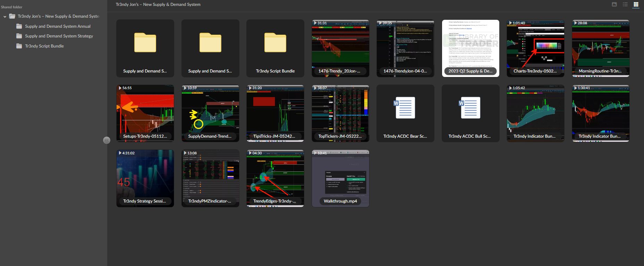Click the breadcrumb title Tr3ndy Jon's – New Supply & Demand System
Viewport: 644px width, 266px height.
click(x=158, y=5)
